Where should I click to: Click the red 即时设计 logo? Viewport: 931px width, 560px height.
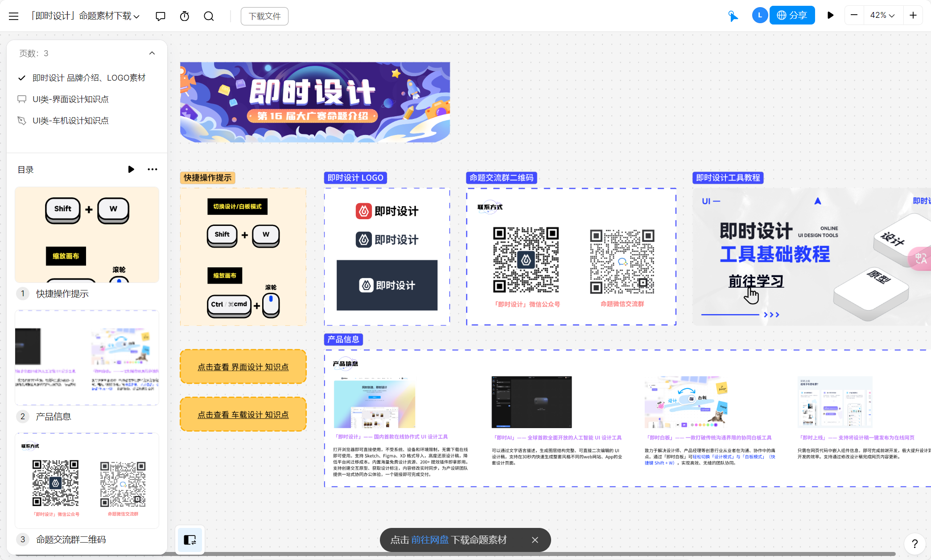point(387,211)
